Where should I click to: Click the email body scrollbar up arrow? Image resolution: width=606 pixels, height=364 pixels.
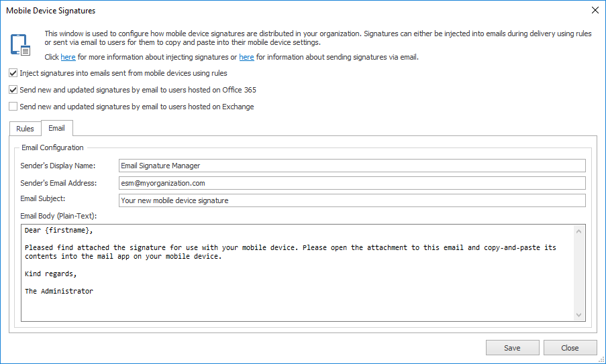coord(578,231)
